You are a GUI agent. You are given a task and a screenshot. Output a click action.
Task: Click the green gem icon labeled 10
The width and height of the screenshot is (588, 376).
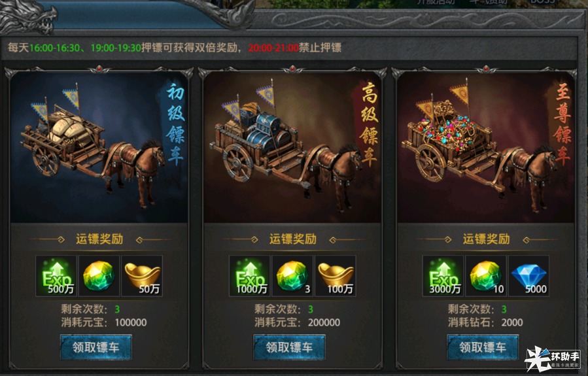[x=485, y=276]
